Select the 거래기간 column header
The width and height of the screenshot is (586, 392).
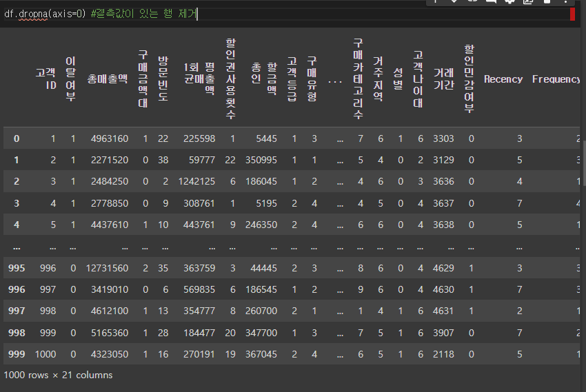point(443,79)
